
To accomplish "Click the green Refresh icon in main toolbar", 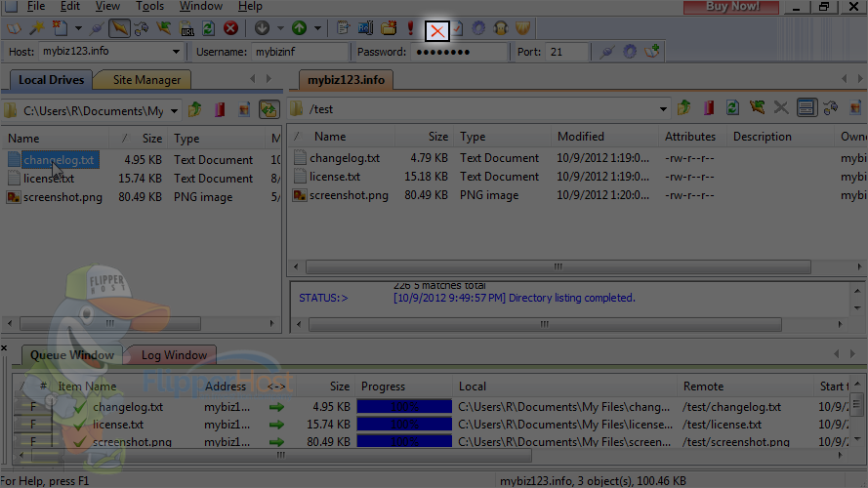I will coord(208,28).
